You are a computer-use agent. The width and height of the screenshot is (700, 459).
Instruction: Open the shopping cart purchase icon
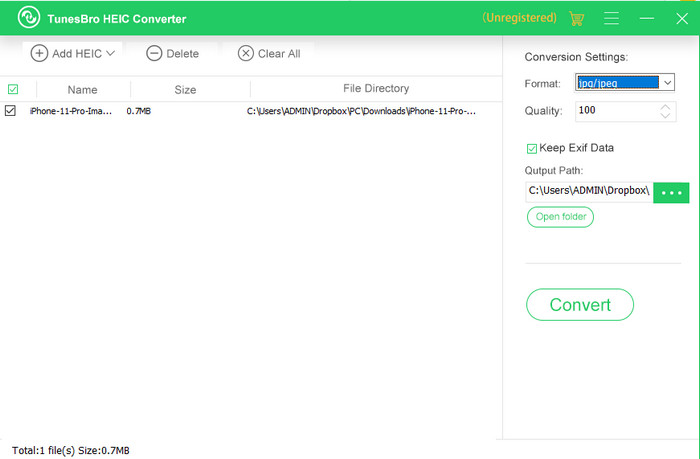coord(576,19)
